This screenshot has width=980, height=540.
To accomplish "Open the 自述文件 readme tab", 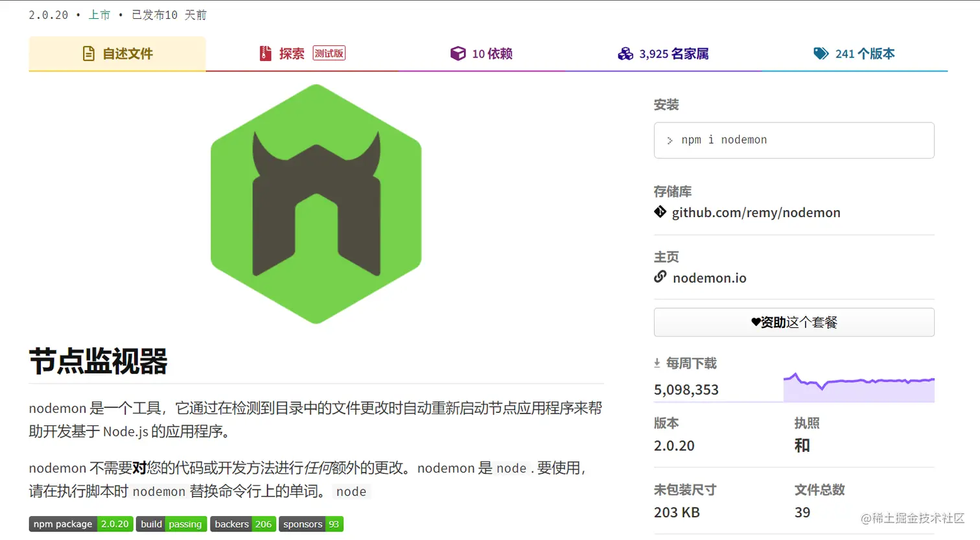I will coord(117,54).
